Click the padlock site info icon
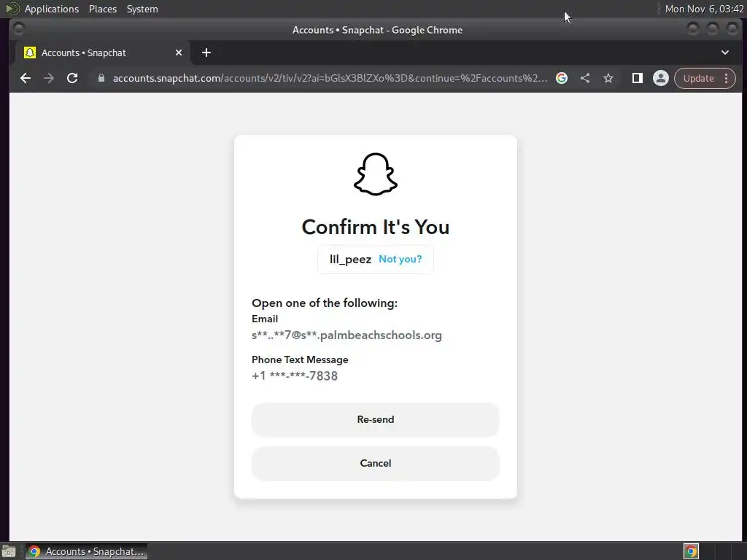Screen dimensions: 747x560 (x=101, y=78)
